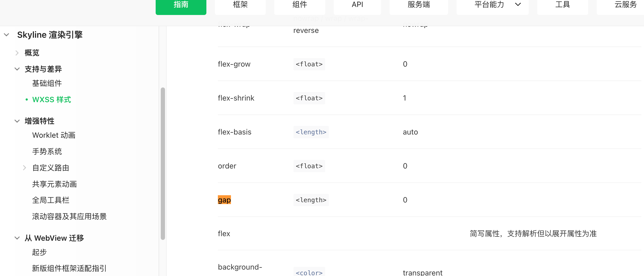The height and width of the screenshot is (276, 644).
Task: Click the default value 0 for order
Action: pyautogui.click(x=405, y=166)
